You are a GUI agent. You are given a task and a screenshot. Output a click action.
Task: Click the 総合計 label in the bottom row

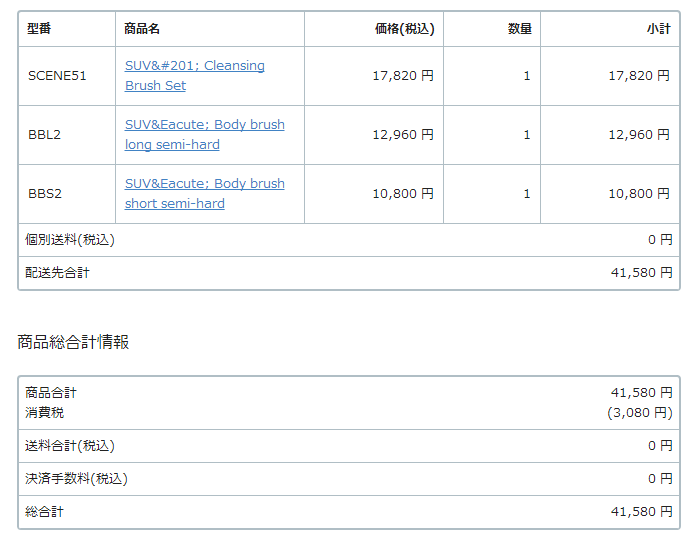(x=44, y=512)
